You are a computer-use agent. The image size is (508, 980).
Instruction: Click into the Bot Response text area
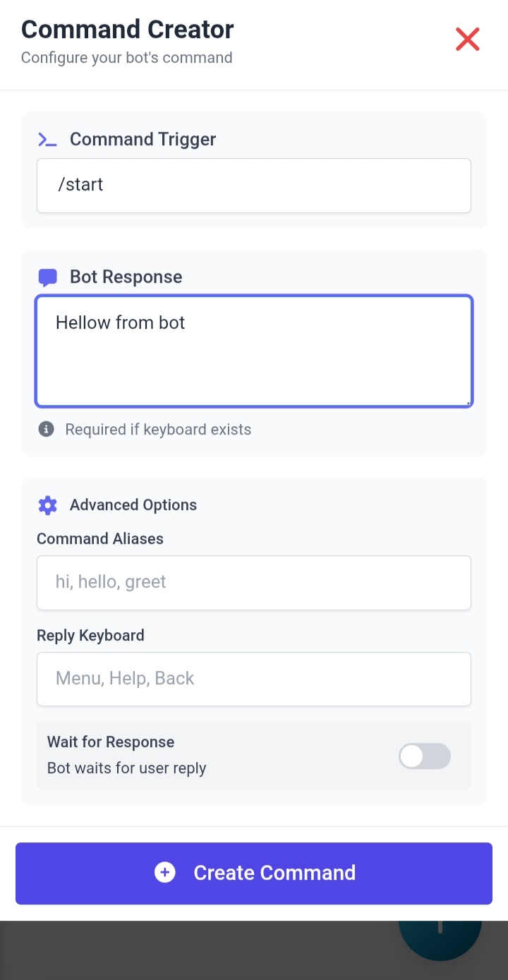click(x=254, y=351)
